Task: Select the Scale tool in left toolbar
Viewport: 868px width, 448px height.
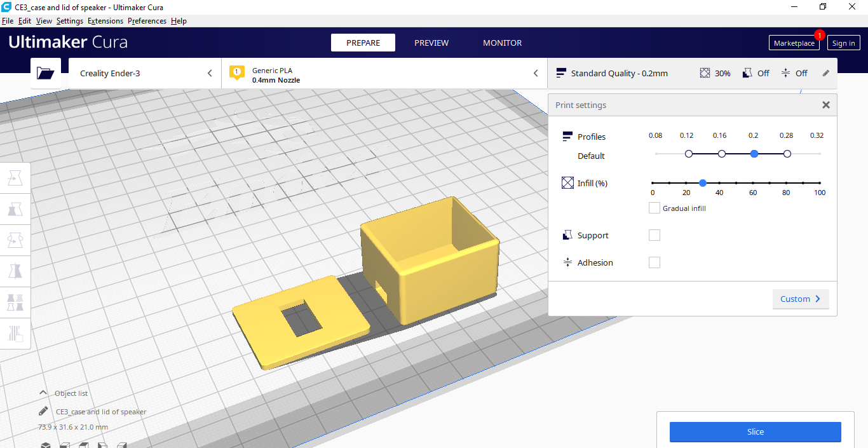Action: coord(15,210)
